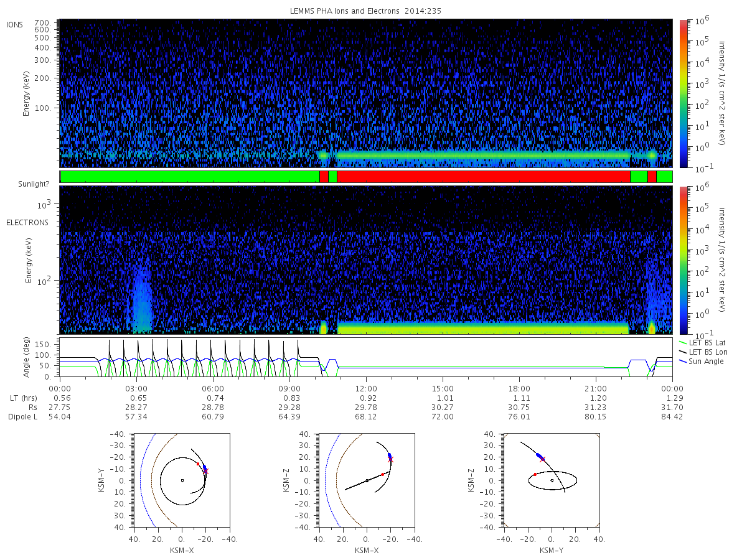The height and width of the screenshot is (560, 747).
Task: Click the long green segment of the Sunlight bar
Action: point(190,177)
